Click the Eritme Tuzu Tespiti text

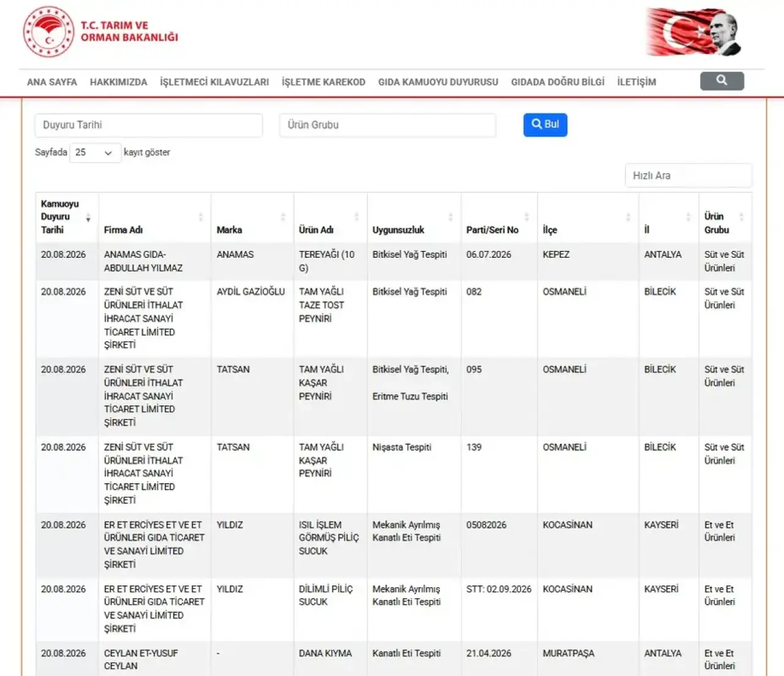[x=410, y=396]
